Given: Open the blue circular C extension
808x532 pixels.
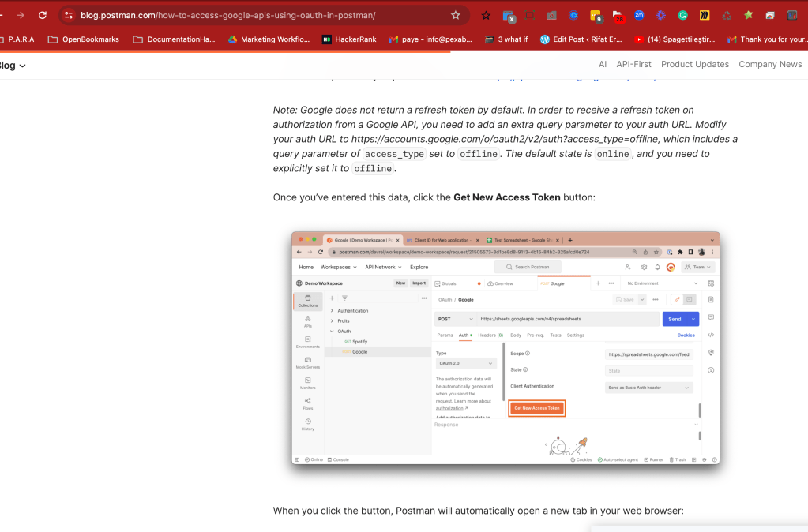Looking at the screenshot, I should (x=573, y=16).
